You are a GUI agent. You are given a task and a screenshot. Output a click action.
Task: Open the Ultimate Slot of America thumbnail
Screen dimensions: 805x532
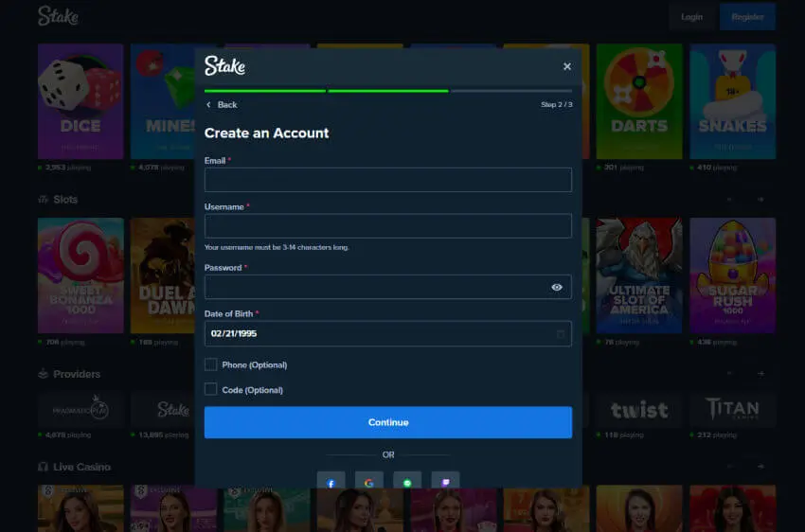pyautogui.click(x=639, y=275)
